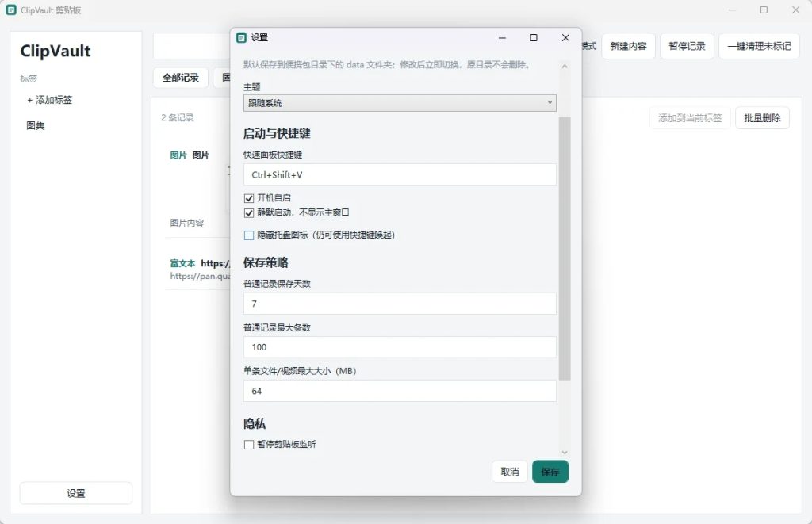Click 一键清理未标记 button in main window
The width and height of the screenshot is (812, 524).
click(x=759, y=46)
